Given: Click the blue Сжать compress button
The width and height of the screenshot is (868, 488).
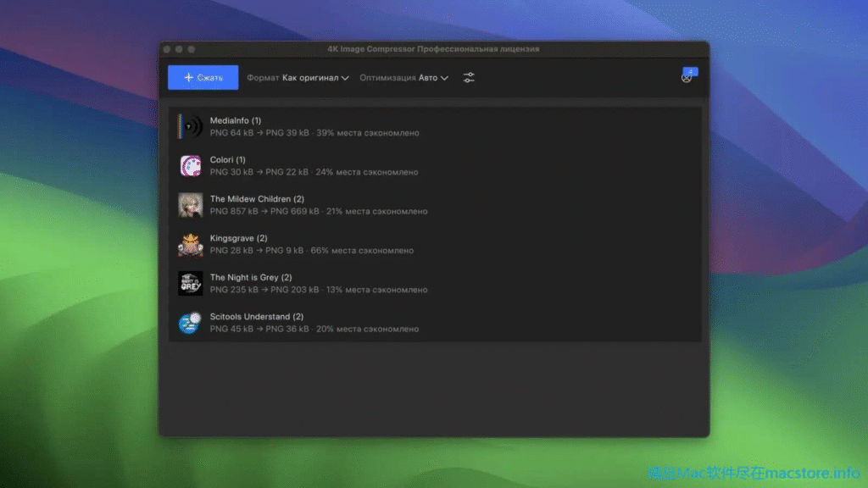Looking at the screenshot, I should click(203, 77).
